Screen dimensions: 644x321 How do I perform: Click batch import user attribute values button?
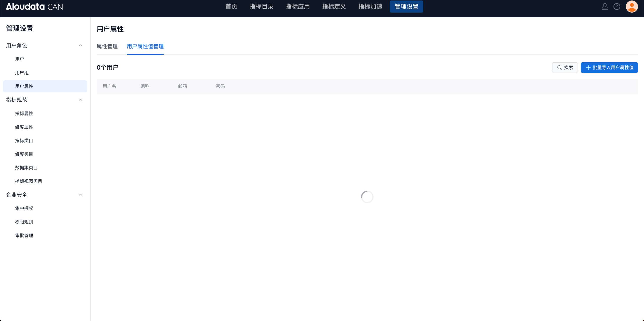pos(609,68)
